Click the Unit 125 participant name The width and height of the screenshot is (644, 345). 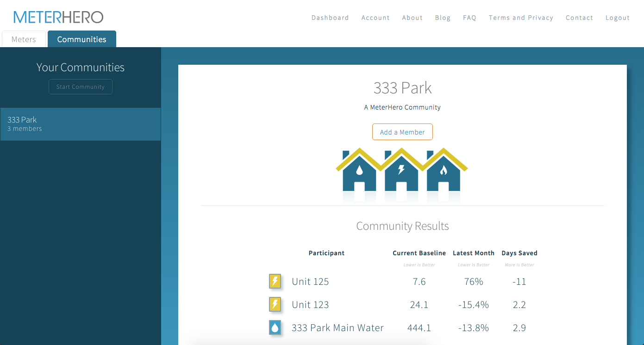(310, 281)
